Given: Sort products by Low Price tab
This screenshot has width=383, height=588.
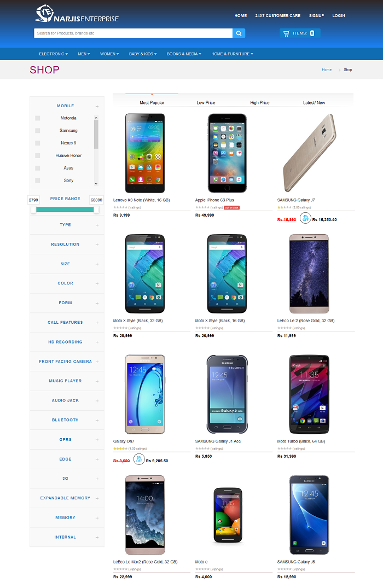Looking at the screenshot, I should (x=206, y=103).
